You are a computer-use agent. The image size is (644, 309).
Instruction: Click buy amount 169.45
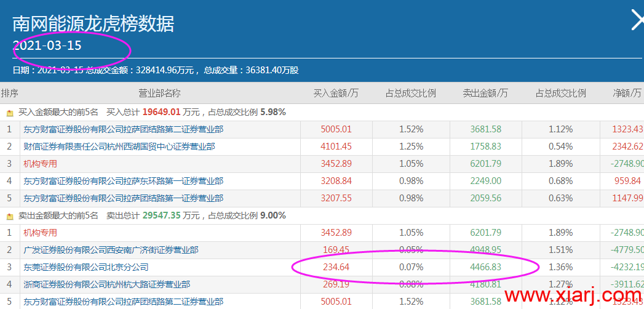(x=336, y=251)
